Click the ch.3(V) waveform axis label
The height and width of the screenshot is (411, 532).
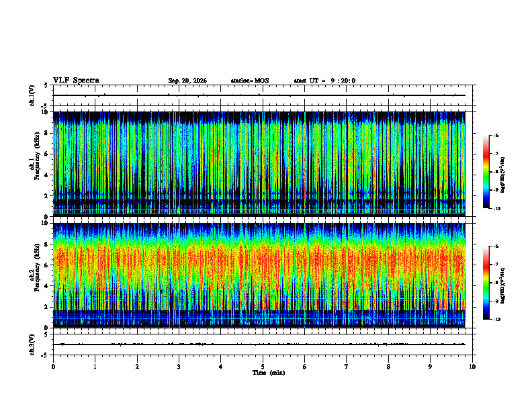(x=32, y=345)
